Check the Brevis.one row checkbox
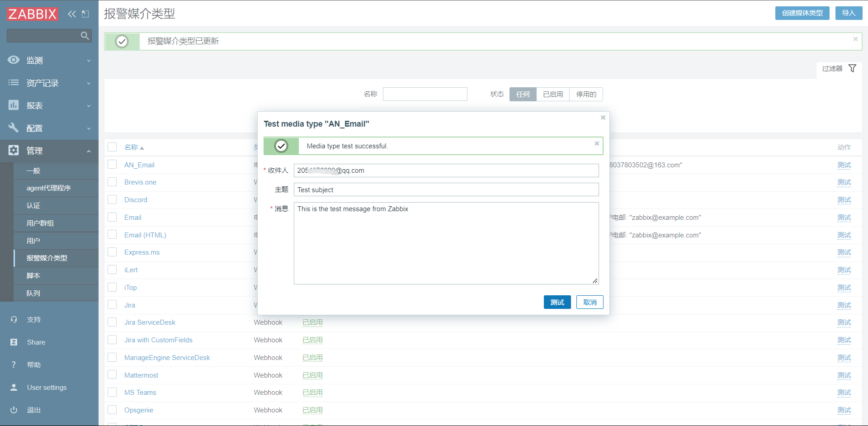Viewport: 868px width, 426px height. pyautogui.click(x=112, y=182)
